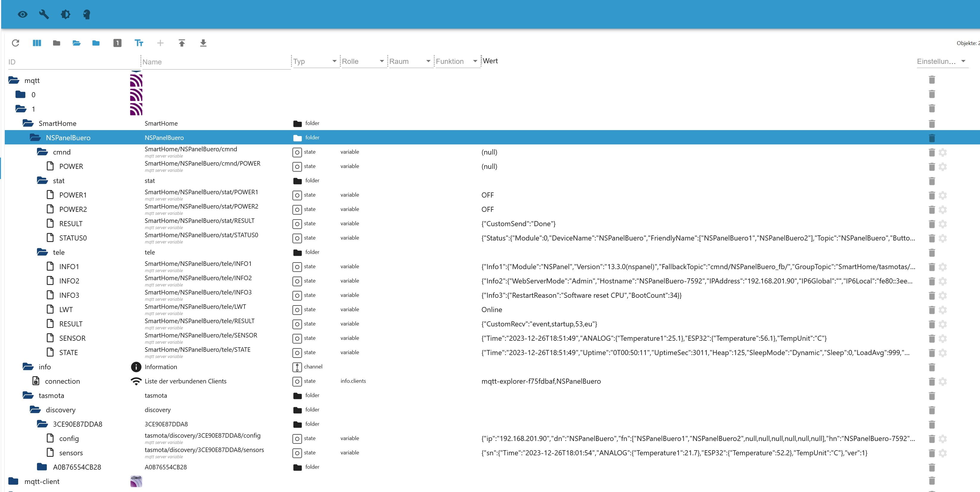This screenshot has height=492, width=980.
Task: Collapse the tele folder
Action: click(x=42, y=252)
